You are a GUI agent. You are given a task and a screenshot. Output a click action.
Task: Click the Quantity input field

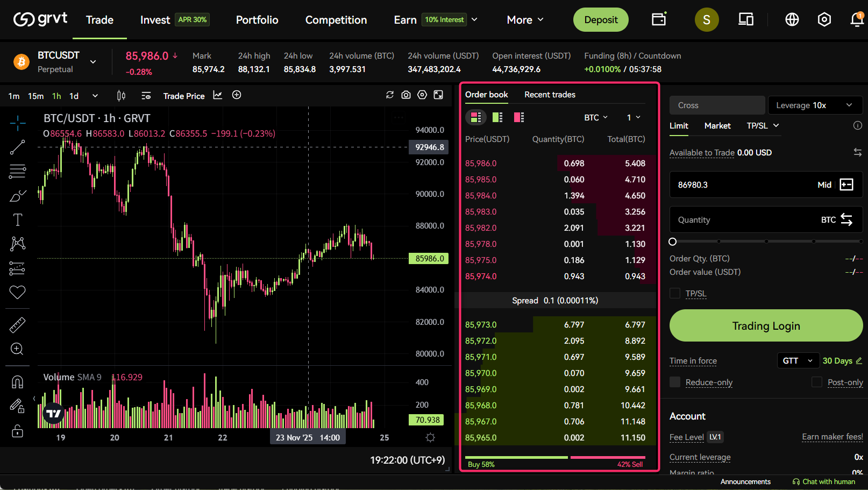(x=742, y=220)
